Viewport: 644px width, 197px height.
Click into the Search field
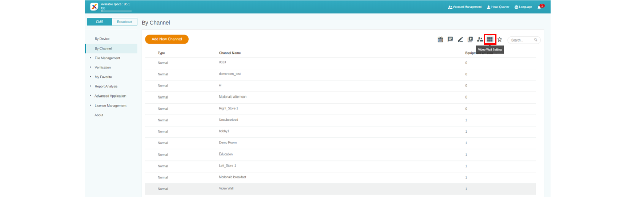[x=522, y=40]
